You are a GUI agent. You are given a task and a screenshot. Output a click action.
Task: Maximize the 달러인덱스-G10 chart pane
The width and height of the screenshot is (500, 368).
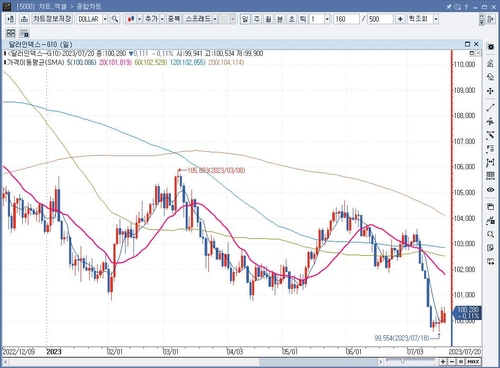click(x=467, y=44)
